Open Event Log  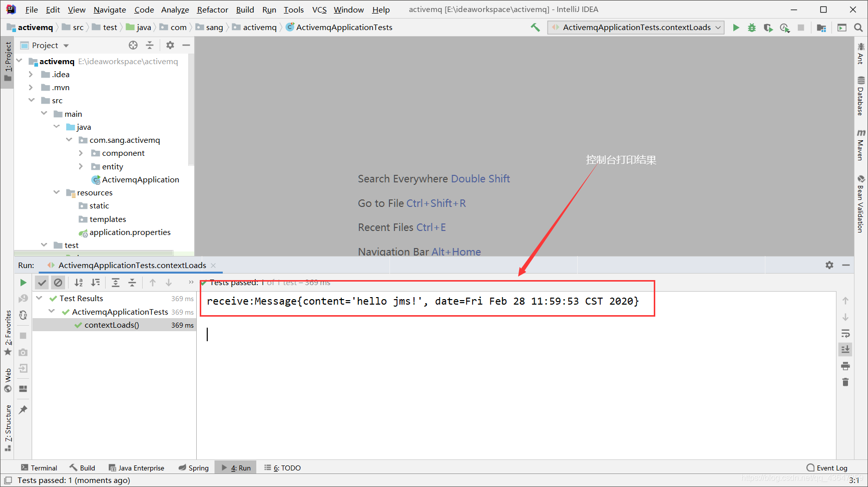826,468
